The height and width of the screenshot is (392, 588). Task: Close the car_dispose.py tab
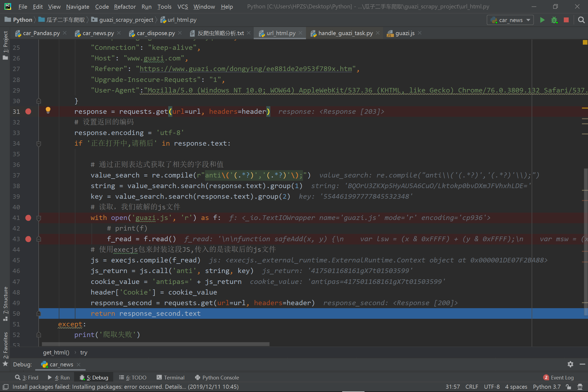180,33
